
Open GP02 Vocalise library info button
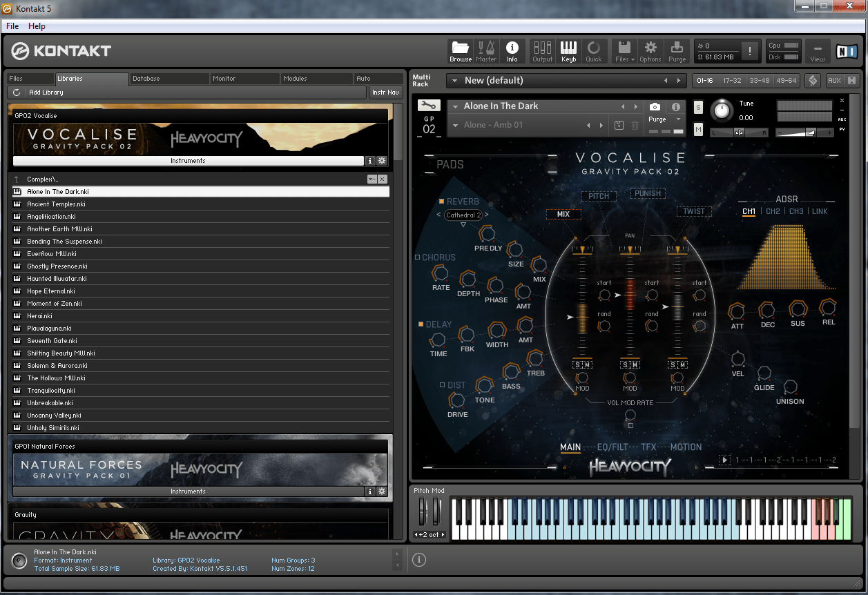pyautogui.click(x=369, y=161)
